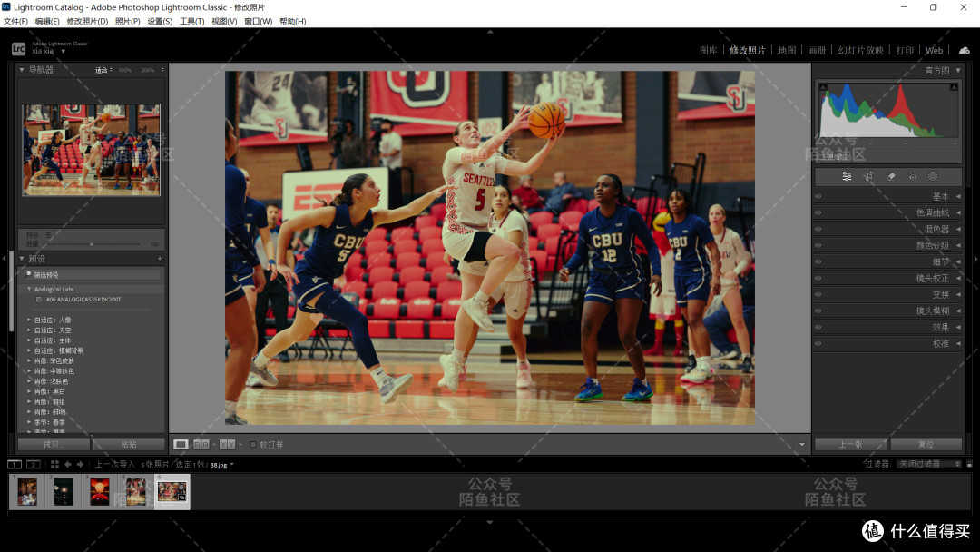This screenshot has width=980, height=552.
Task: Toggle eye for 颜色分级 panel
Action: (x=818, y=245)
